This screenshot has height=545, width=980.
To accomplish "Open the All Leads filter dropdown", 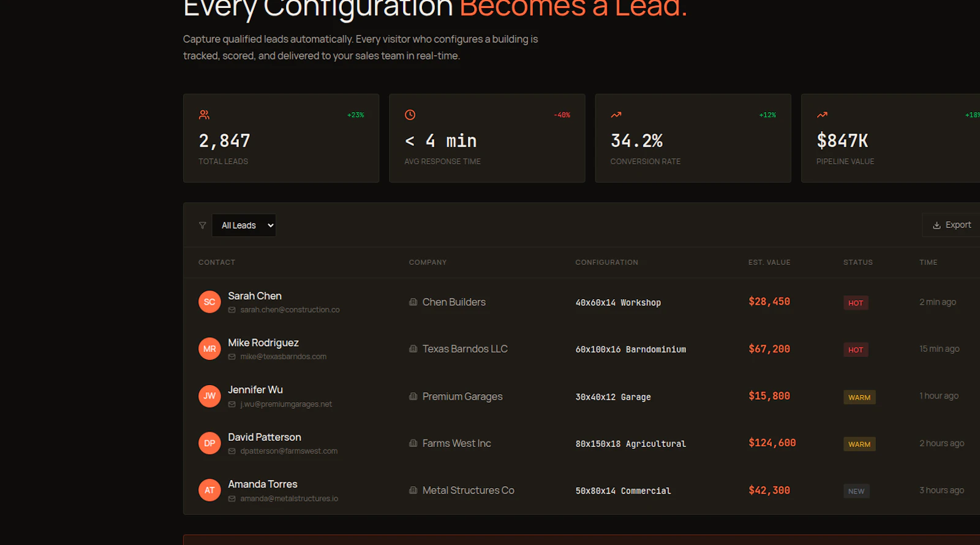I will click(244, 226).
